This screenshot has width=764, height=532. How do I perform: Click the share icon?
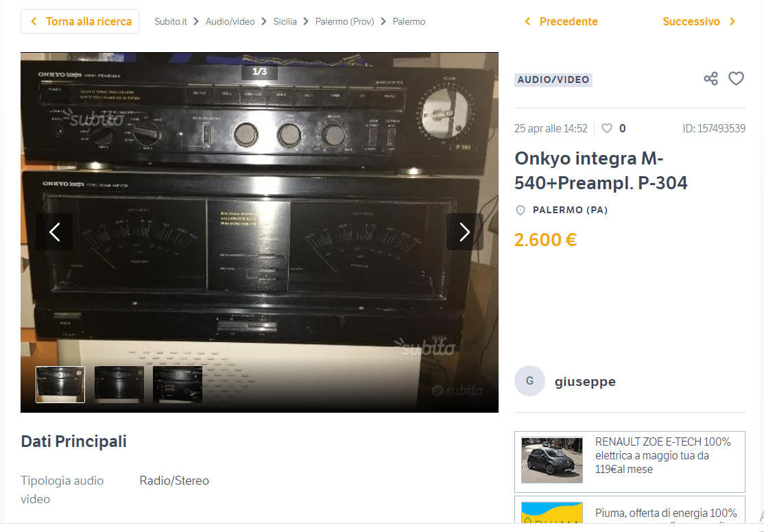point(711,78)
